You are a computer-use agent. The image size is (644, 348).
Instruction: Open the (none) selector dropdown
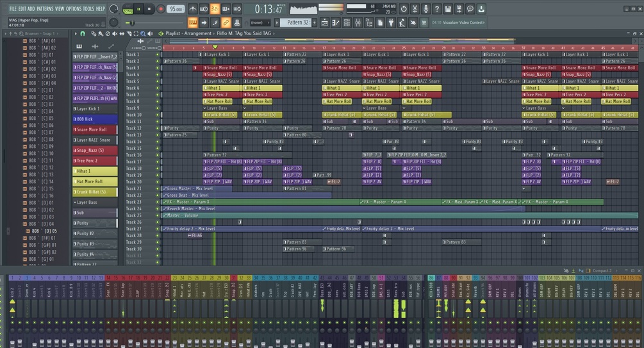(x=260, y=22)
